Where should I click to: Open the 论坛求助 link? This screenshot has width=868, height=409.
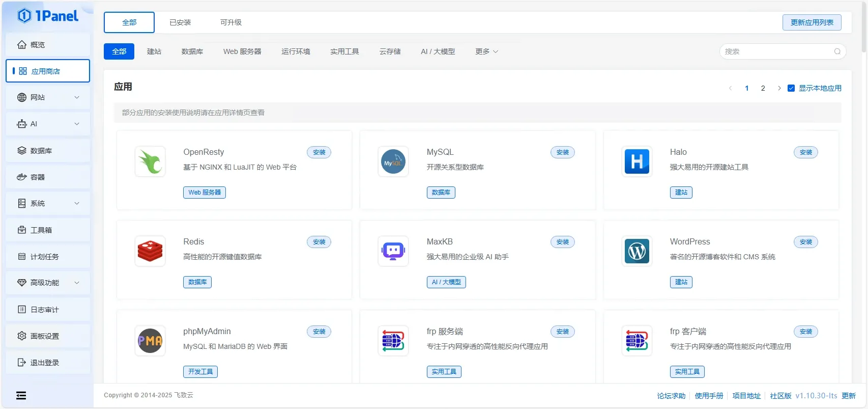point(671,396)
